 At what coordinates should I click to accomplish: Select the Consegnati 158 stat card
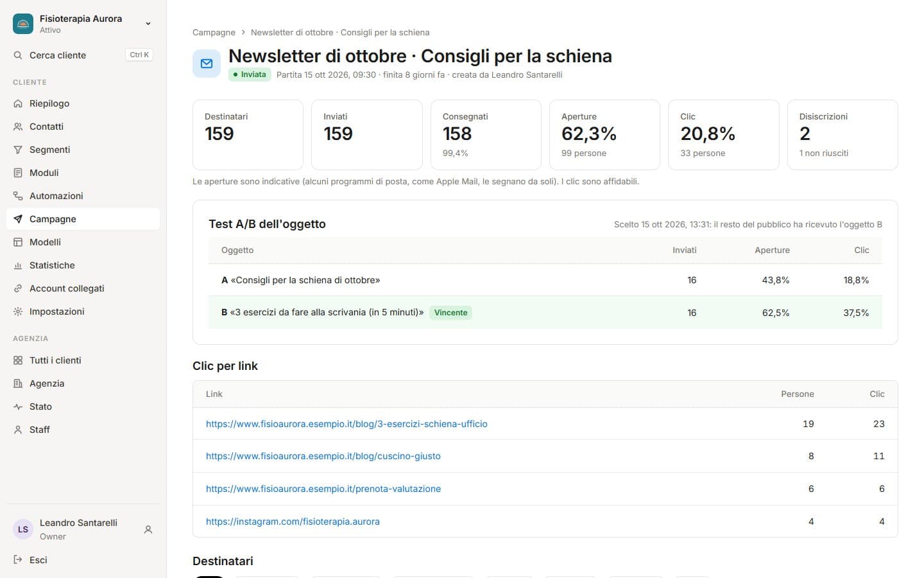[486, 135]
